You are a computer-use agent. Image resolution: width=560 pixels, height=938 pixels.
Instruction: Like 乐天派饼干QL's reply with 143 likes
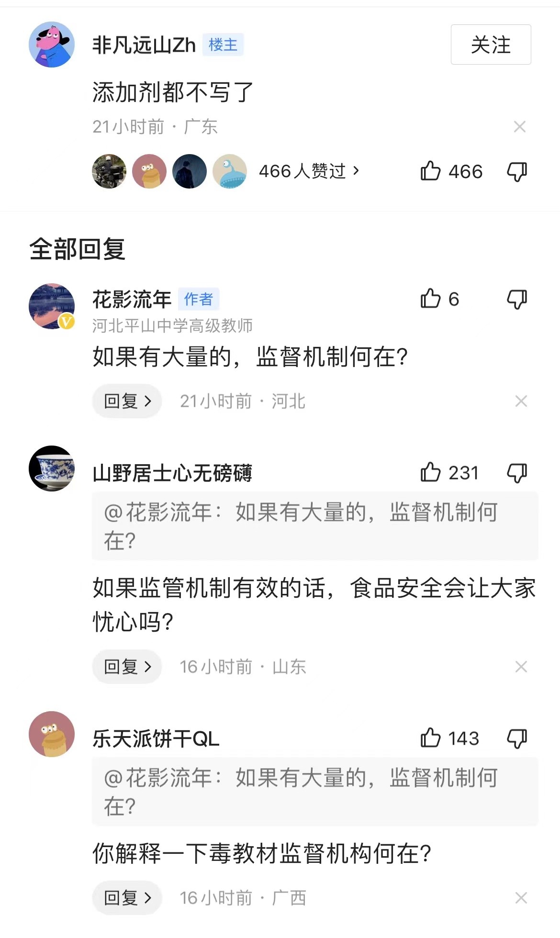point(430,738)
